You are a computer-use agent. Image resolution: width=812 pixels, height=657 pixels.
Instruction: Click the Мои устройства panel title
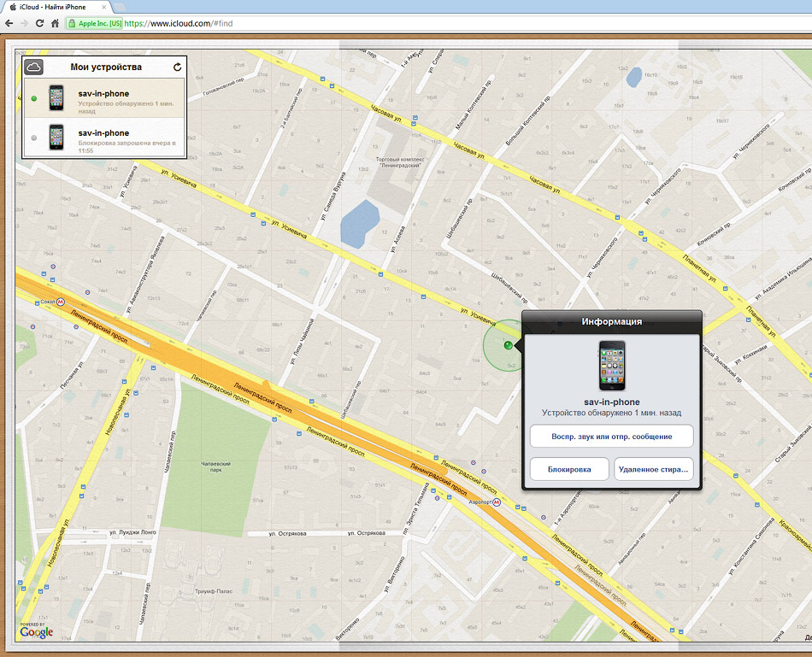pyautogui.click(x=106, y=67)
